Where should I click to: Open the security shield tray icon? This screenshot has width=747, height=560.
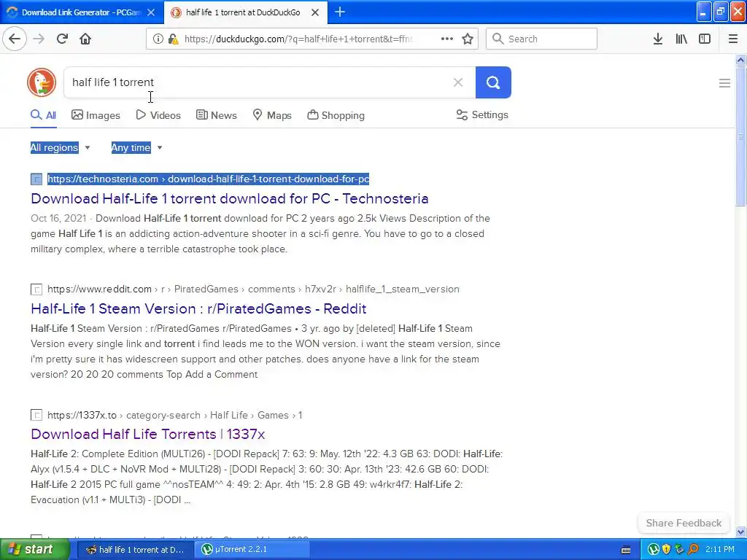(x=667, y=550)
